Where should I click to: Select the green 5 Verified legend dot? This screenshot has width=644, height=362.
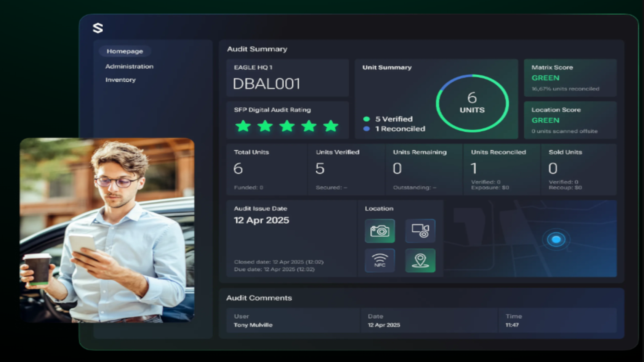pos(367,119)
